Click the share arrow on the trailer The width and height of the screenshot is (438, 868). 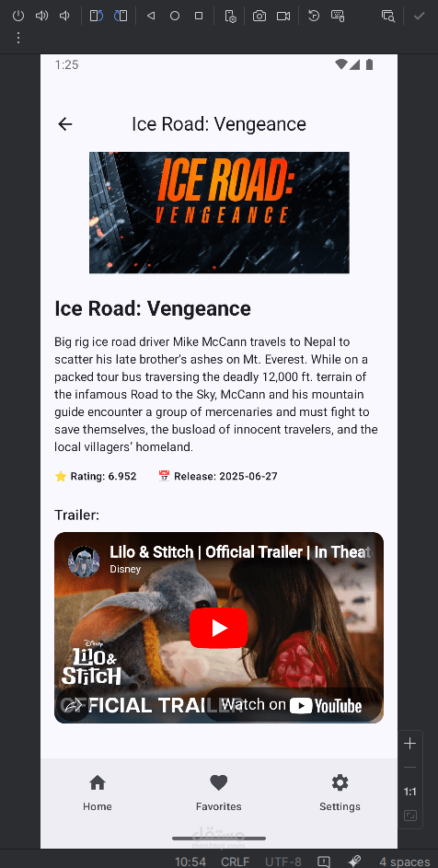tap(74, 705)
